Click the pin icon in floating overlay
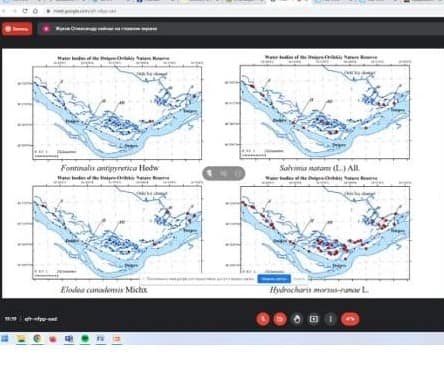Screen dimensions: 444x366 click(x=210, y=173)
